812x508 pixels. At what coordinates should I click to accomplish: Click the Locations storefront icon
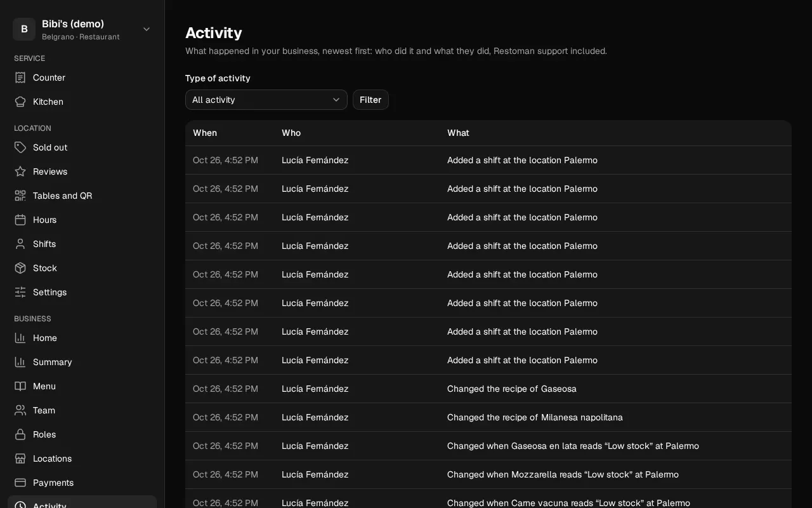20,458
